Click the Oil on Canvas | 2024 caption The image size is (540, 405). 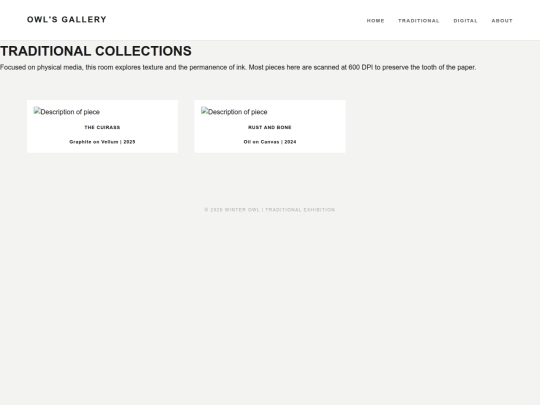tap(270, 142)
